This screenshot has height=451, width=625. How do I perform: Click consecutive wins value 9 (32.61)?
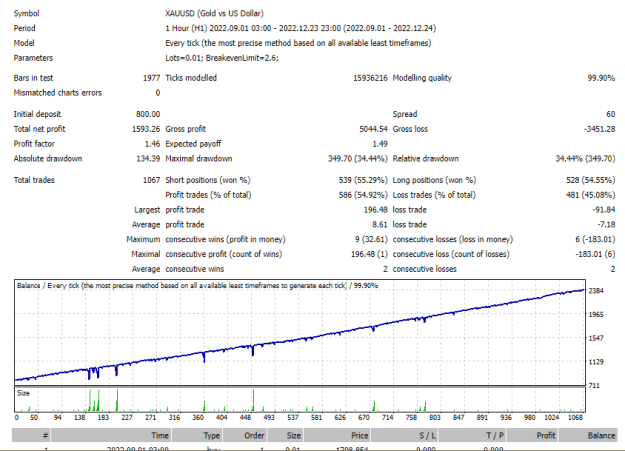pyautogui.click(x=371, y=239)
